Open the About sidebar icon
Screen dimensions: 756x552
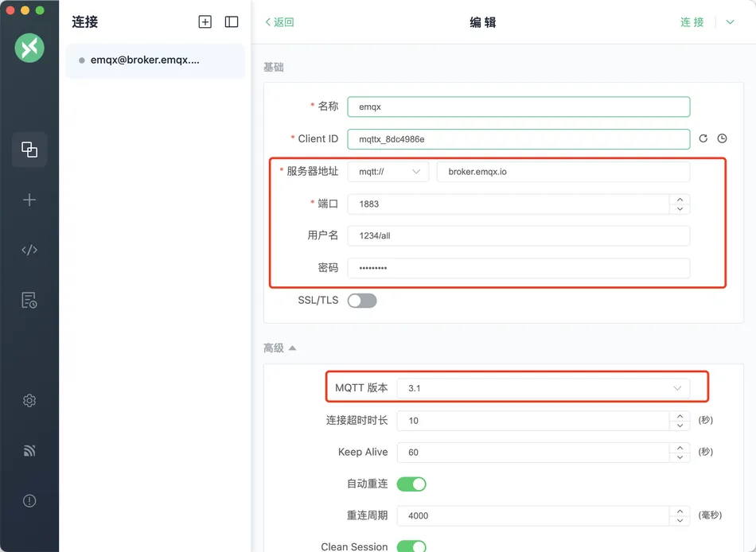[29, 500]
